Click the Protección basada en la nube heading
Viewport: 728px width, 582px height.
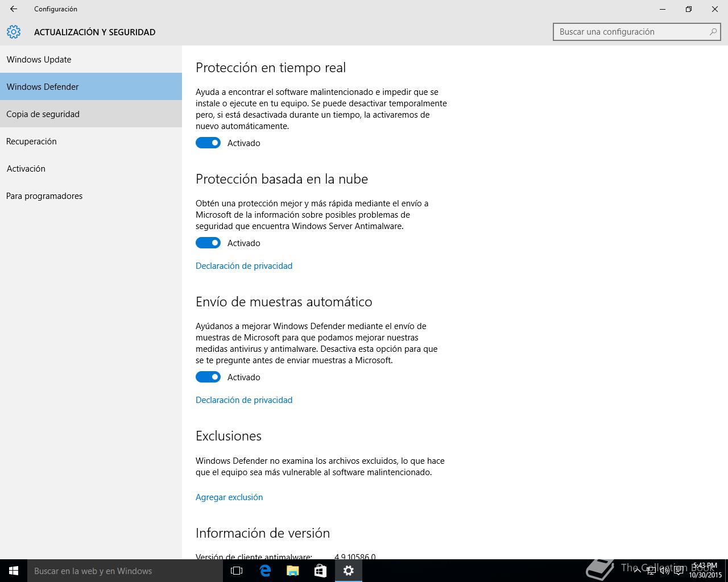click(282, 179)
